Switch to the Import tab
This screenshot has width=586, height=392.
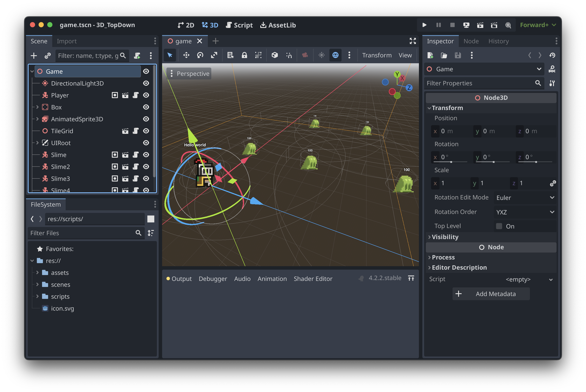(67, 41)
